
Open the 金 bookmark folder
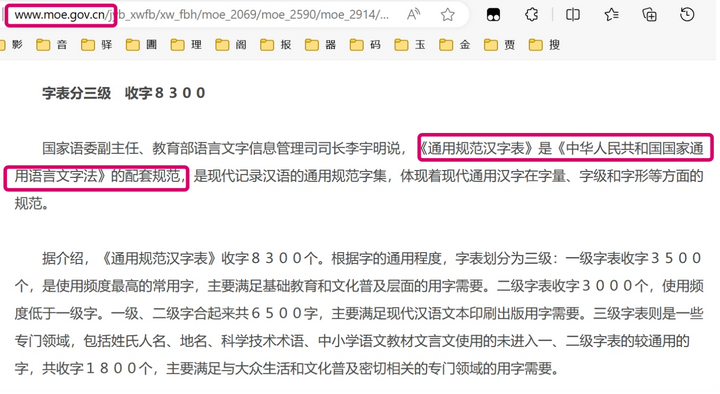[x=455, y=45]
